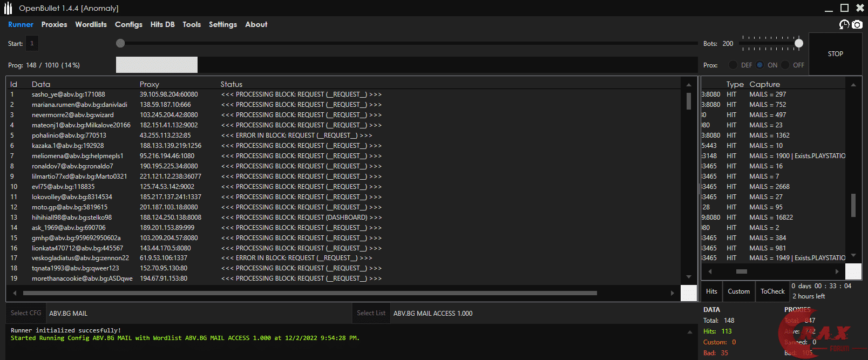868x360 pixels.
Task: Take a screenshot with the camera icon
Action: pos(857,24)
